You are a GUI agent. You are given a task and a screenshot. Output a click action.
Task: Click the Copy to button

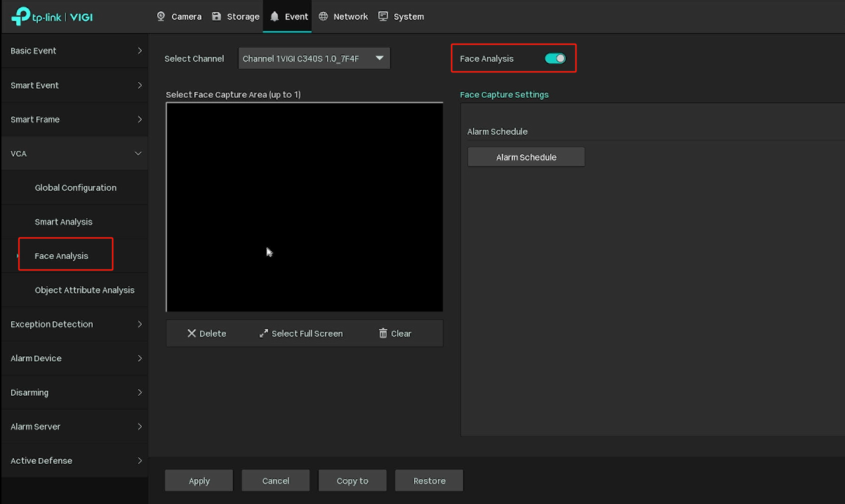point(352,481)
